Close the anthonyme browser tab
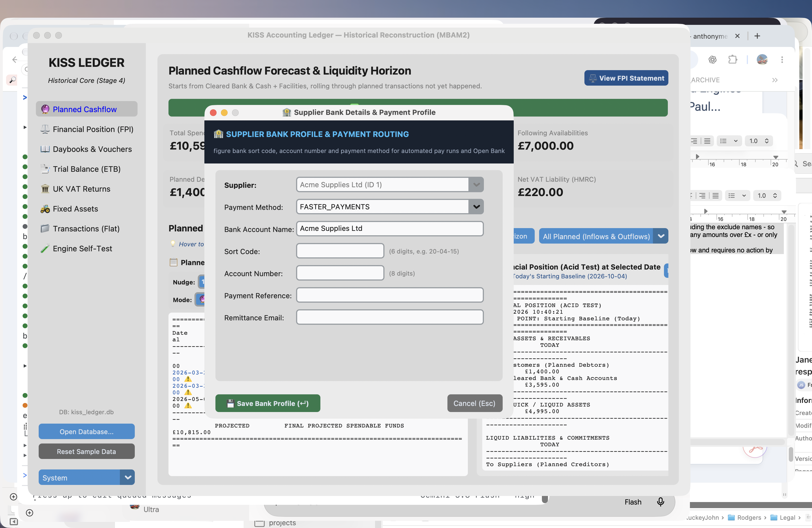 (x=737, y=36)
